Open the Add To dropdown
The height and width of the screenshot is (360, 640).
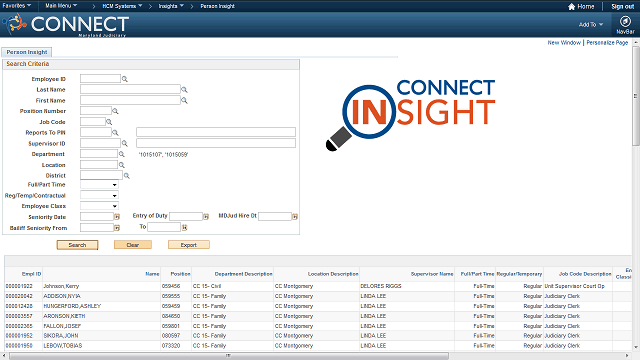(x=591, y=24)
